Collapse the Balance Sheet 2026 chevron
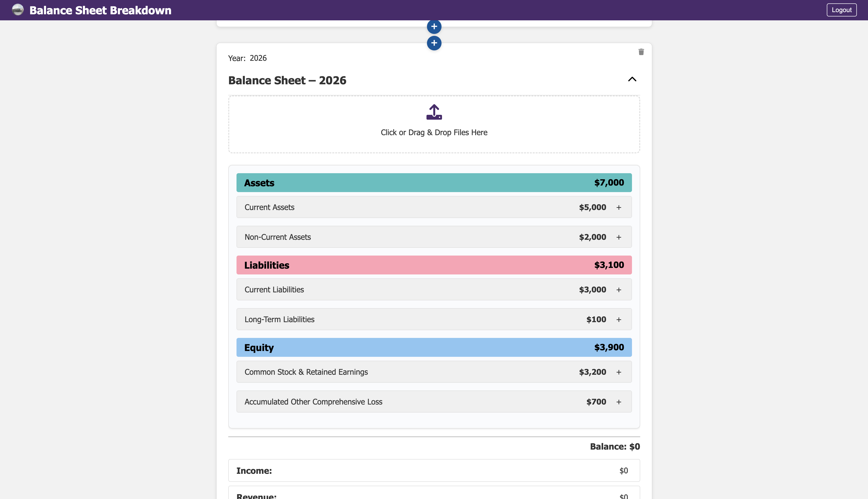The width and height of the screenshot is (868, 499). 632,79
